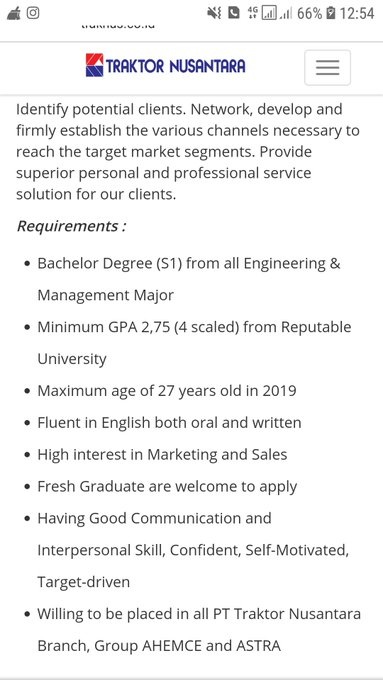Tap the Instagram notification icon
Screen dimensions: 383x680
pos(33,13)
